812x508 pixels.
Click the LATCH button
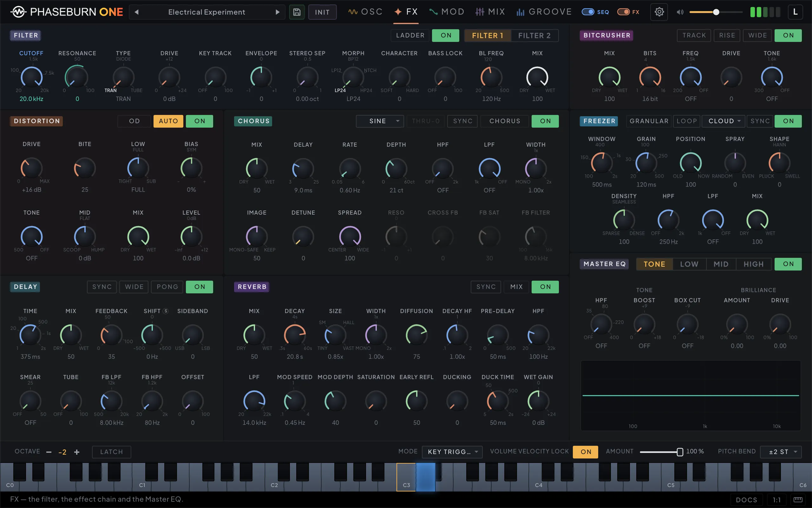coord(111,452)
